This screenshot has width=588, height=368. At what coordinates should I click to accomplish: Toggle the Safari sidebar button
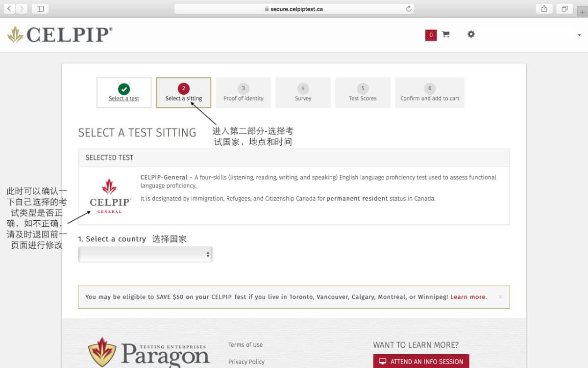coord(40,9)
